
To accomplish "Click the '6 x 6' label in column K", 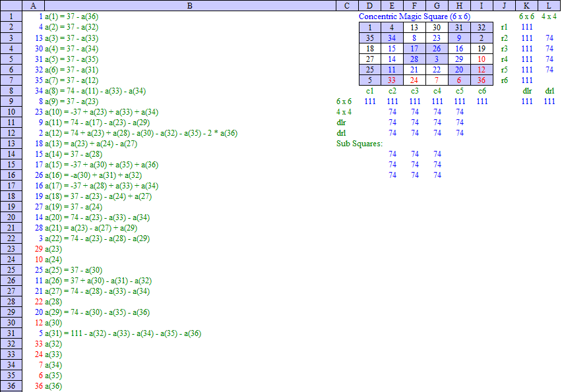I will [526, 16].
